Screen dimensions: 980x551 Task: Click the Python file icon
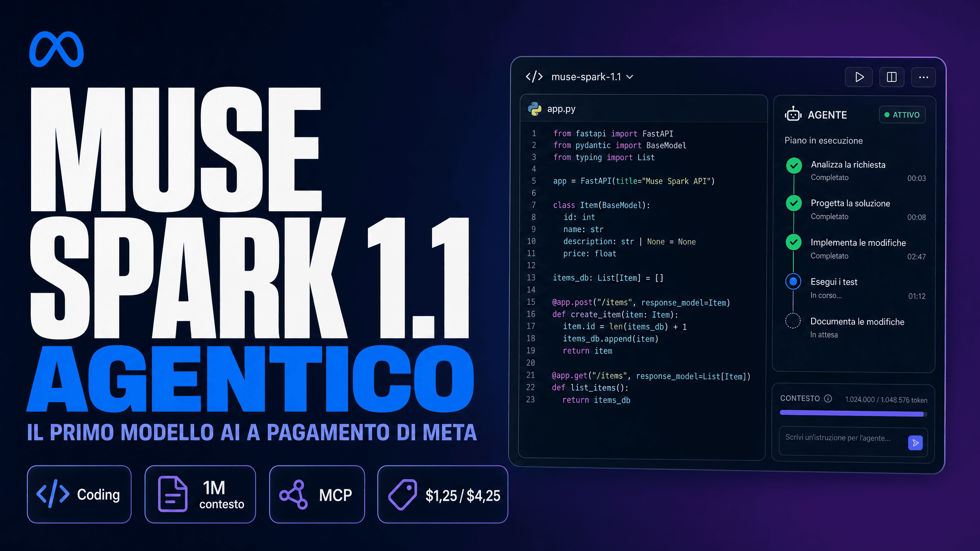point(535,109)
